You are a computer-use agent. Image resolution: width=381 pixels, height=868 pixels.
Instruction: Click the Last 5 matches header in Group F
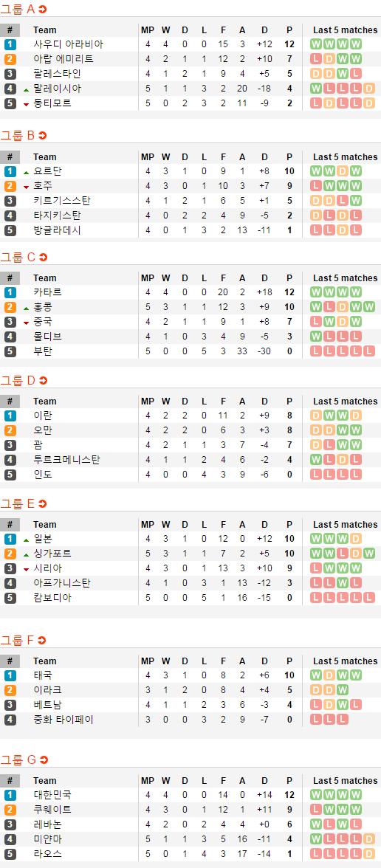point(345,661)
